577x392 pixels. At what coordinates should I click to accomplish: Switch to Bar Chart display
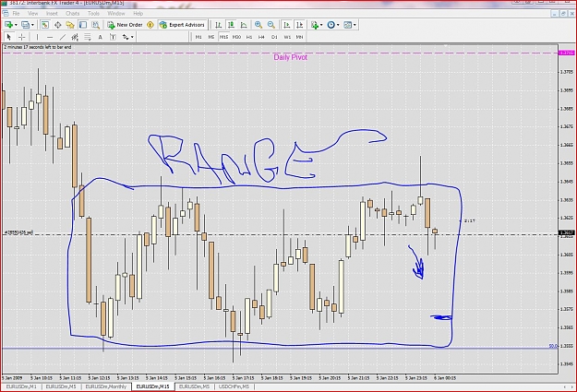click(218, 25)
